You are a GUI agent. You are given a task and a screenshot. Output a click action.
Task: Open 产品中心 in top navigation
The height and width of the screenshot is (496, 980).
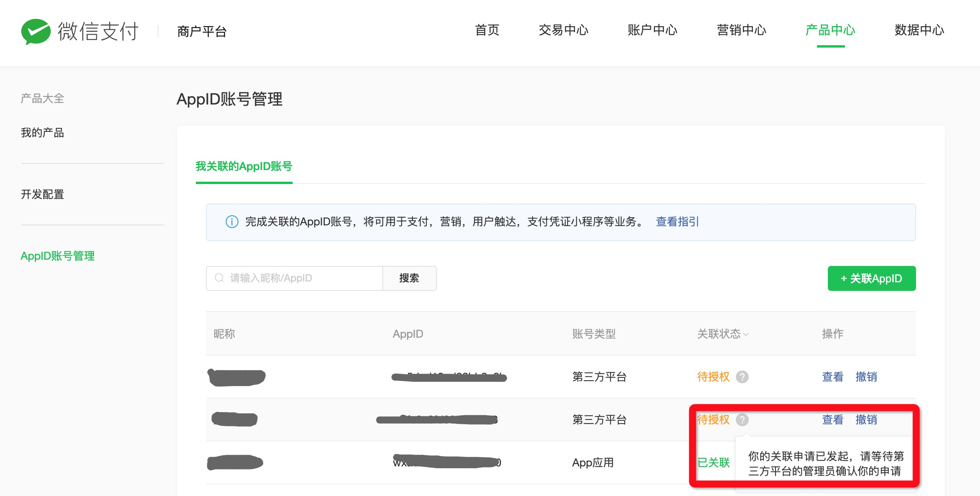pyautogui.click(x=830, y=30)
